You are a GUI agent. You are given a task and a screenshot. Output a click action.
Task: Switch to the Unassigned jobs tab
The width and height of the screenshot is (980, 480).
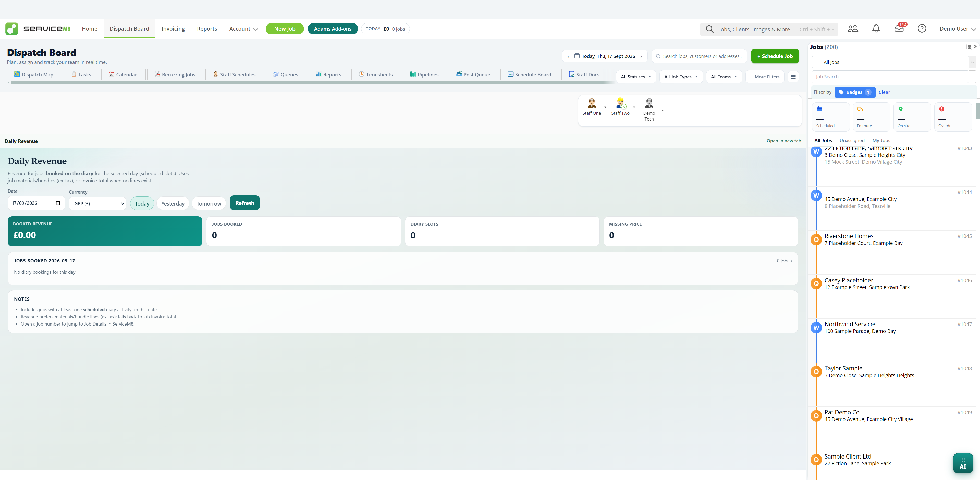point(852,140)
